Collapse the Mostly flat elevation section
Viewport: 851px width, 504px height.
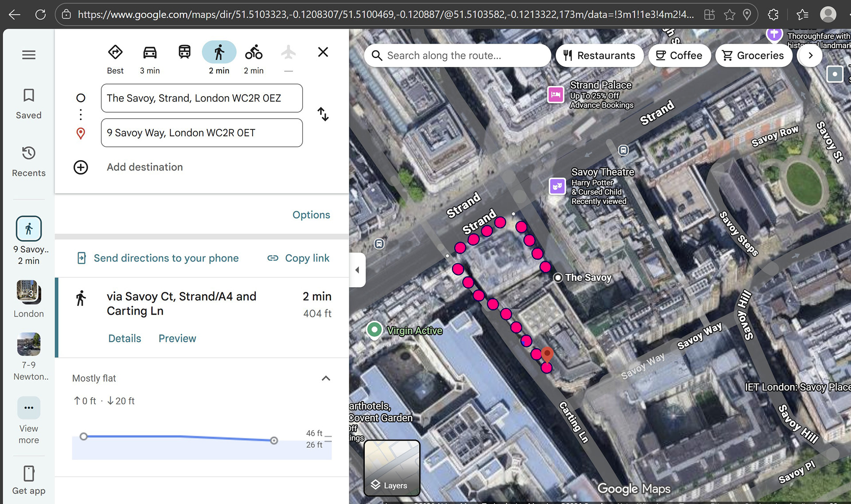coord(326,379)
